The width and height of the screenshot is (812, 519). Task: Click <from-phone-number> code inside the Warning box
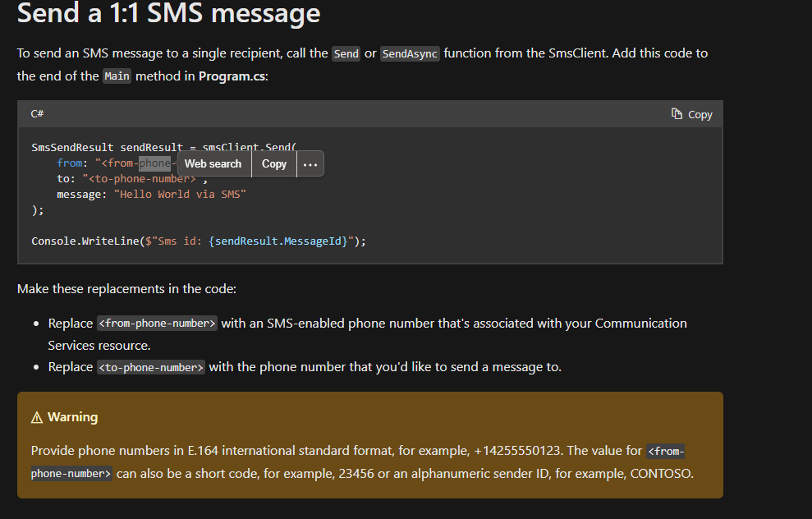pyautogui.click(x=665, y=450)
